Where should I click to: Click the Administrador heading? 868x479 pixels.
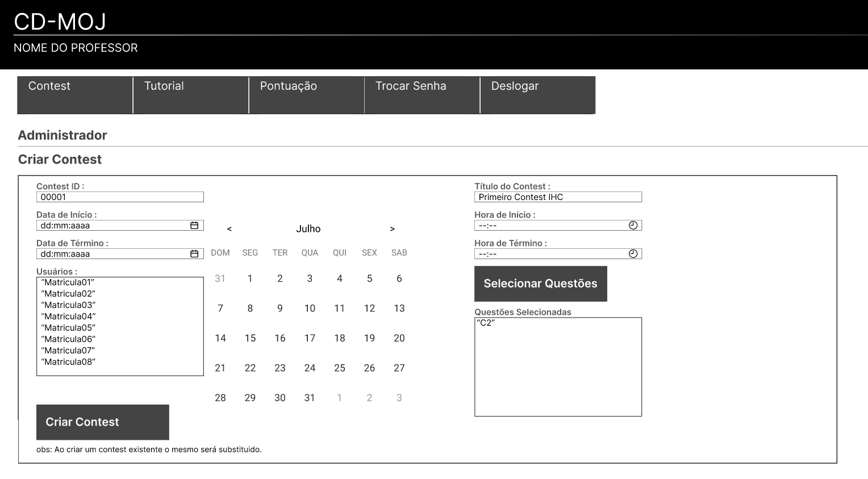[62, 135]
